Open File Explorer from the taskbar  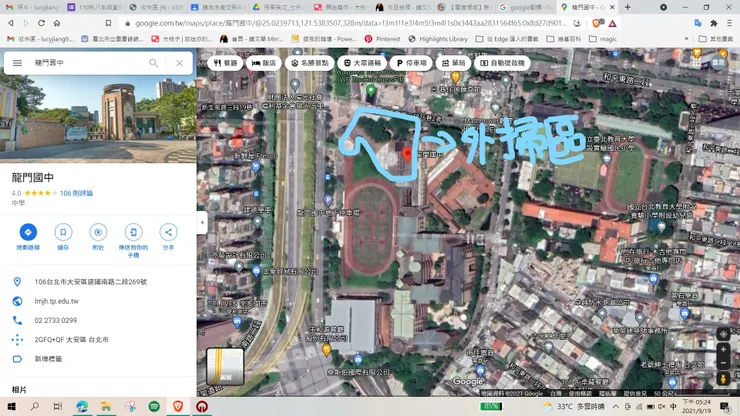coord(106,407)
